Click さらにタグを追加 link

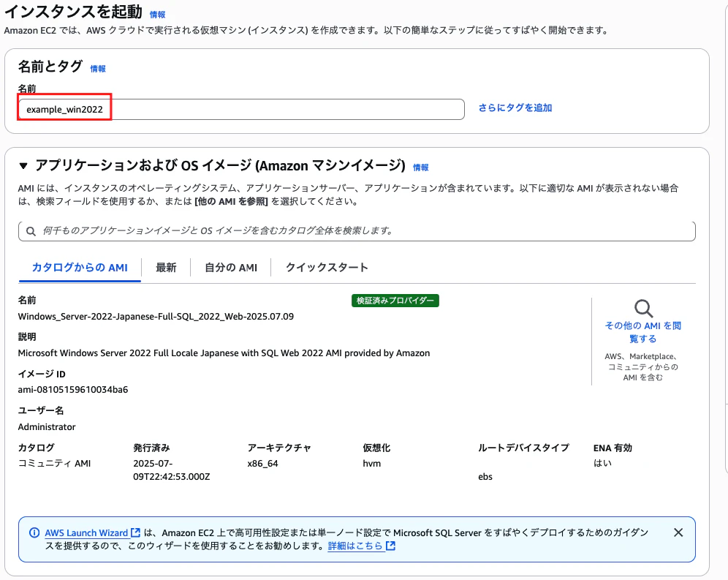point(515,108)
